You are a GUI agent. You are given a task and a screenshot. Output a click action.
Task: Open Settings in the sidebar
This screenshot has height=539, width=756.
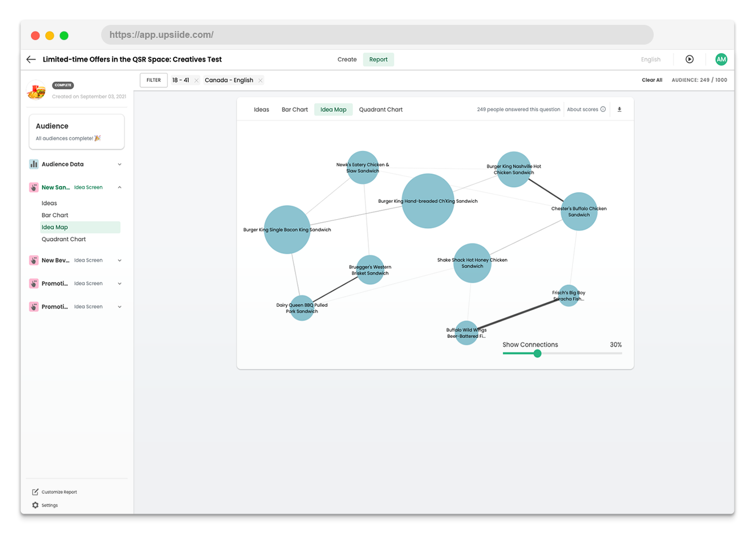tap(50, 506)
